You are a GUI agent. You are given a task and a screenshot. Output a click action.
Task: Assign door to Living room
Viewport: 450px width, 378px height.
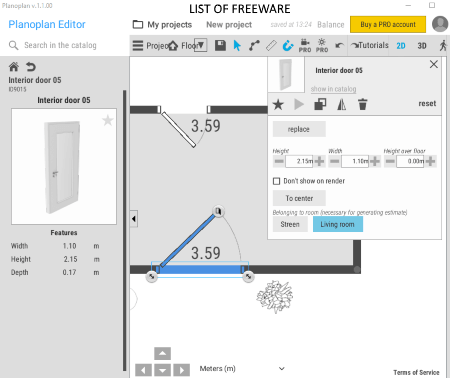(x=338, y=224)
